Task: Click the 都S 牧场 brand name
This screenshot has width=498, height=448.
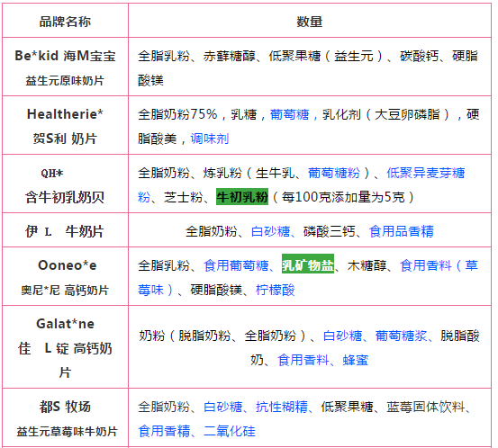Action: [x=65, y=407]
